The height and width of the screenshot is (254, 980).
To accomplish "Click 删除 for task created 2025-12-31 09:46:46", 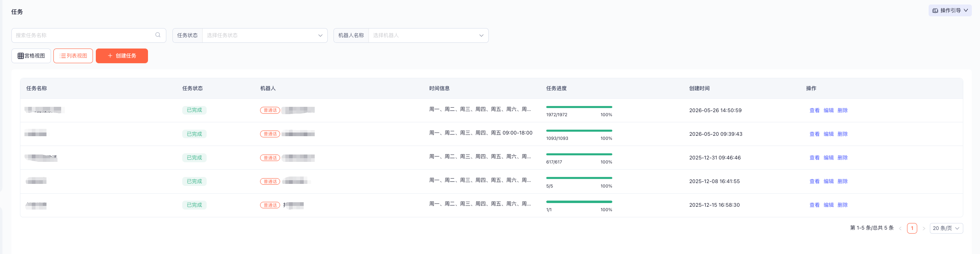I will click(843, 158).
